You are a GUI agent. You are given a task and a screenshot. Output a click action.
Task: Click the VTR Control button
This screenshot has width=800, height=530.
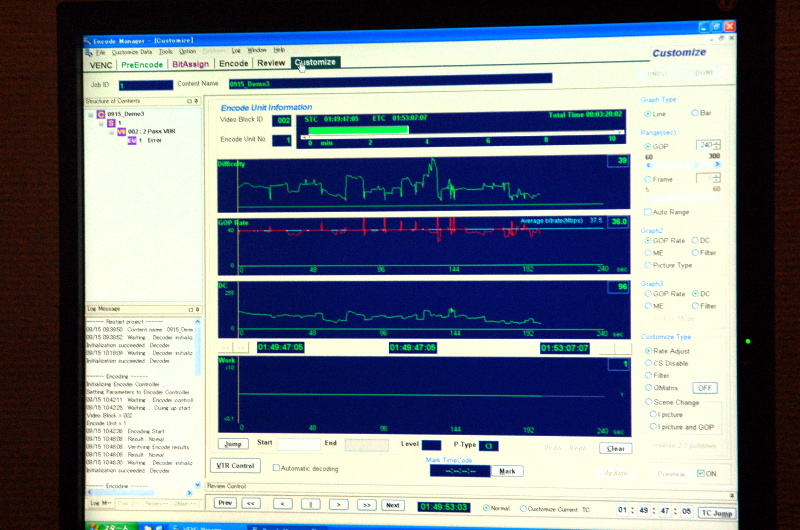point(236,466)
